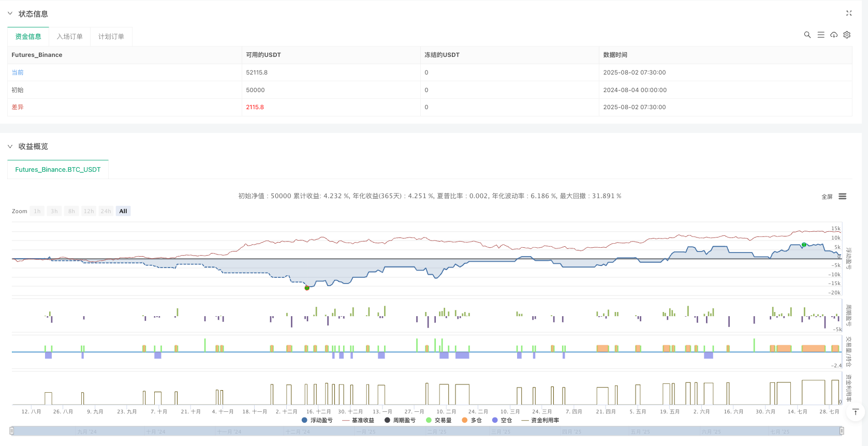Collapse the 状态信息 section

(x=10, y=13)
